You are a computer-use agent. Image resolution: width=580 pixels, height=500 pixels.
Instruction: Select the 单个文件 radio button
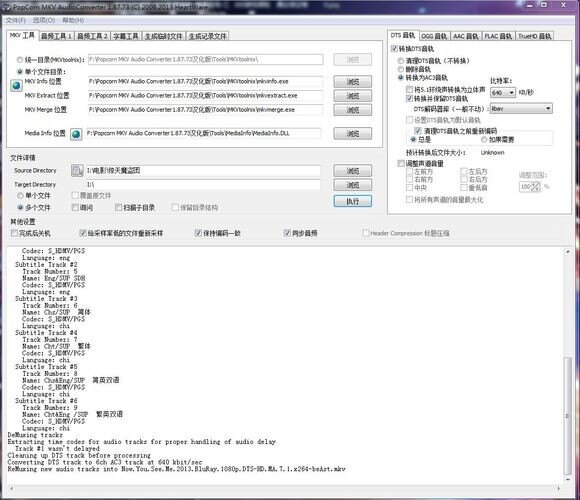tap(20, 196)
